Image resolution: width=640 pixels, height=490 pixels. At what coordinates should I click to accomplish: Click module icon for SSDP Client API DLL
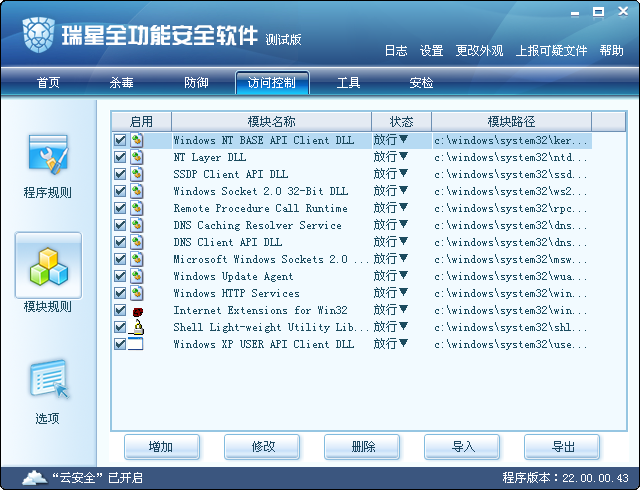coord(137,174)
